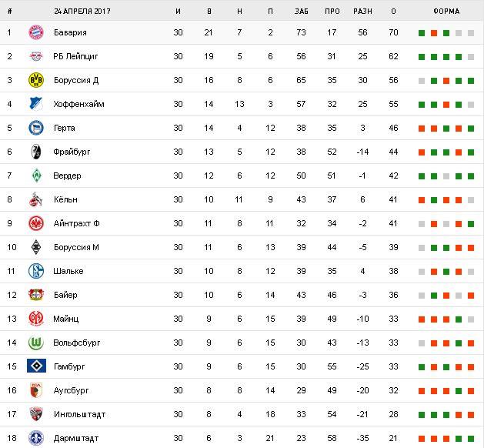This screenshot has height=448, width=484.
Task: Click the Bavaria club logo
Action: (x=35, y=32)
